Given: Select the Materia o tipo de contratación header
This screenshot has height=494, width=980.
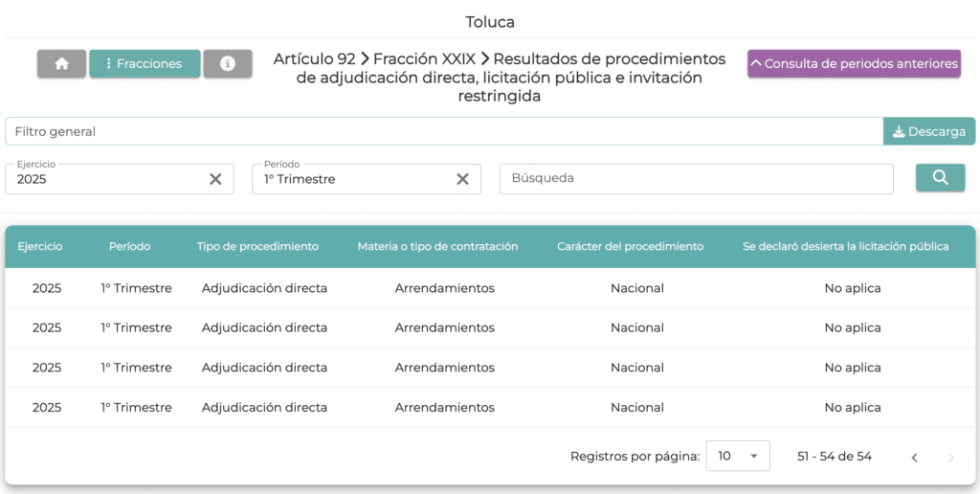Looking at the screenshot, I should (x=437, y=246).
